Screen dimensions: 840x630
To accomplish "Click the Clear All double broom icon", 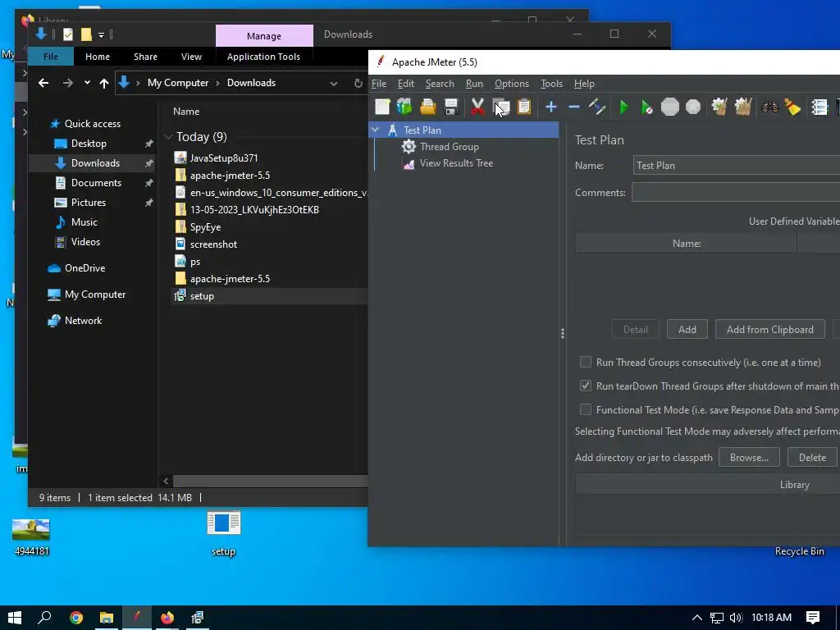I will pos(742,107).
